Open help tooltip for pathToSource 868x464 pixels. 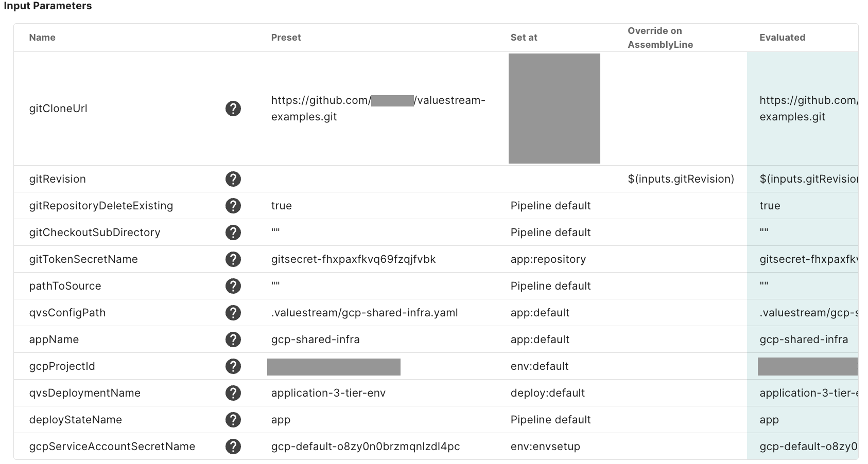(233, 286)
